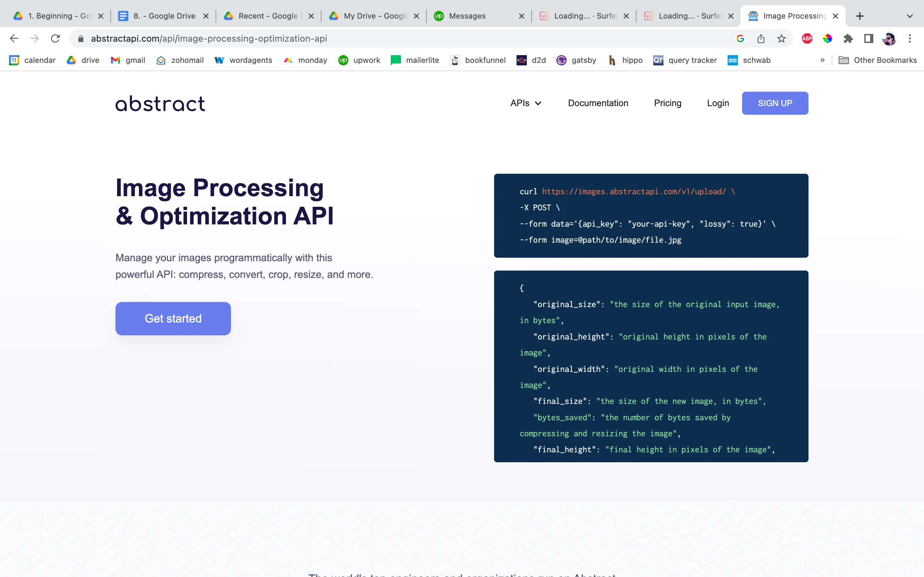Screen dimensions: 924x577
Task: Click the Get started button
Action: pyautogui.click(x=173, y=318)
